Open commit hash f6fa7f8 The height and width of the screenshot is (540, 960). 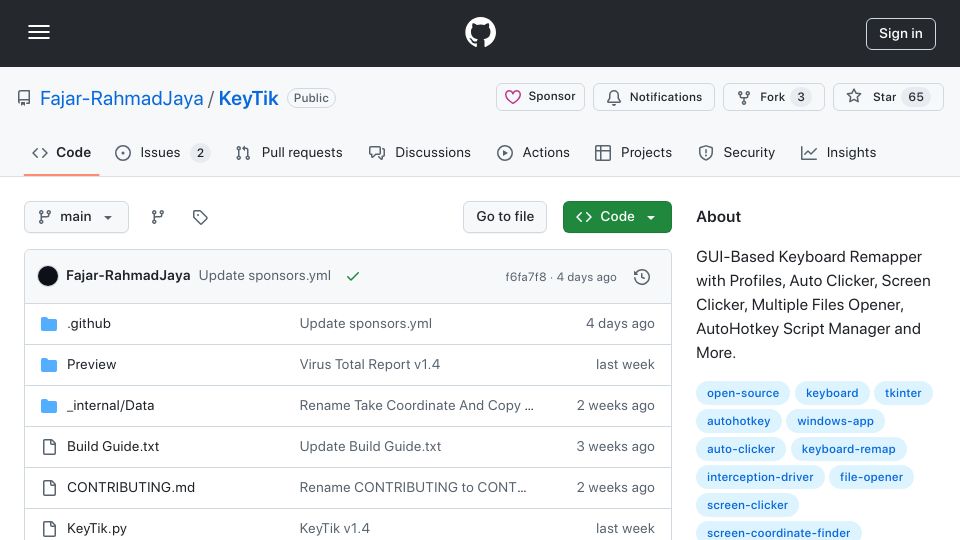coord(525,277)
